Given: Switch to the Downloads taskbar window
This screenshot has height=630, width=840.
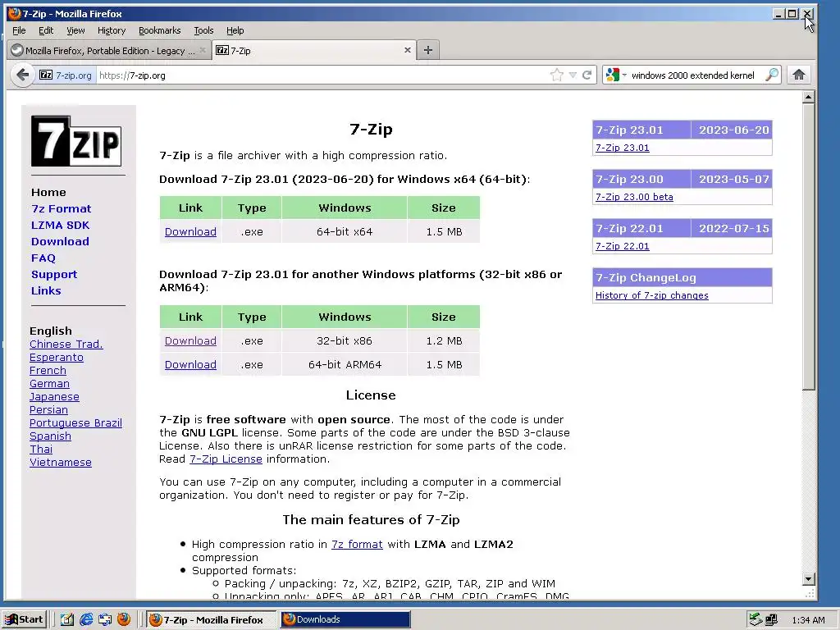Looking at the screenshot, I should pos(345,619).
